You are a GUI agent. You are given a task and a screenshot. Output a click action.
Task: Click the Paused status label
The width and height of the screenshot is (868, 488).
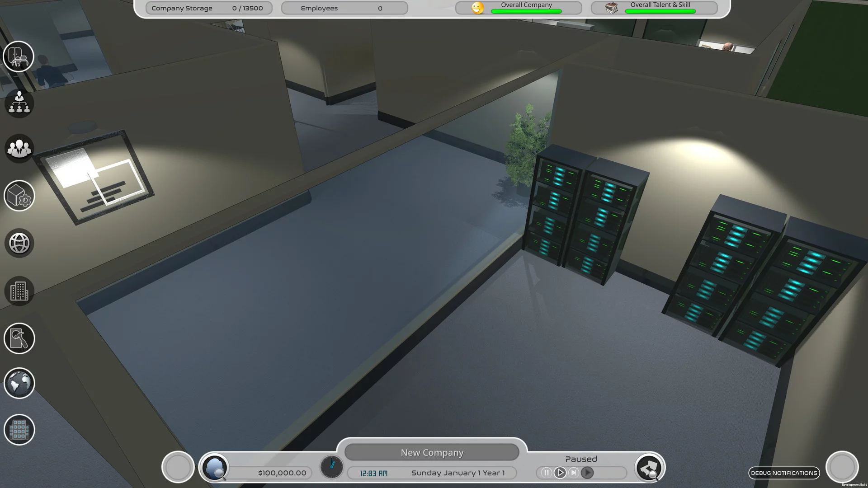(581, 459)
